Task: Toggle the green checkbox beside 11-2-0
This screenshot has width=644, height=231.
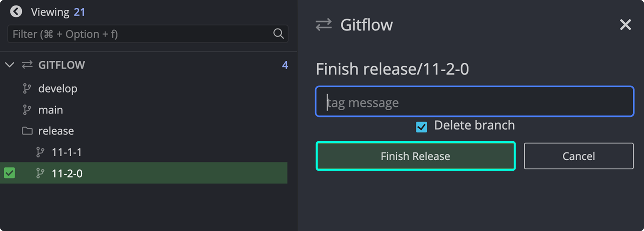Action: (x=9, y=173)
